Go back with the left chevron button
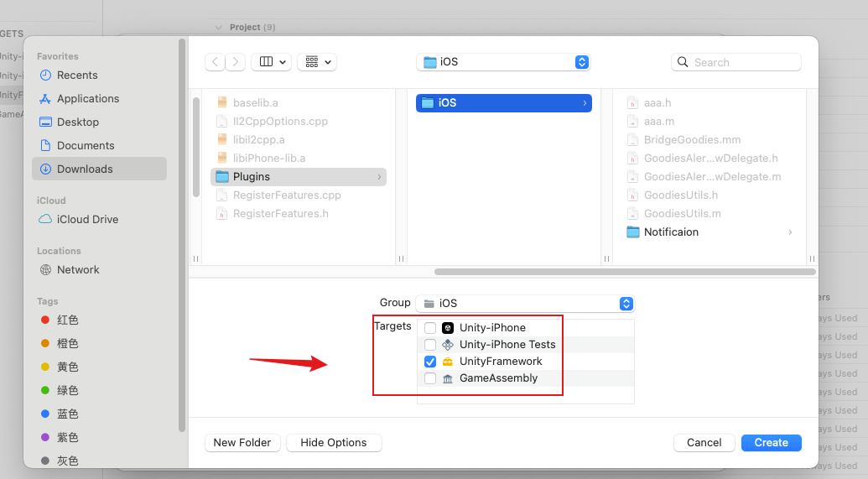 click(x=215, y=62)
